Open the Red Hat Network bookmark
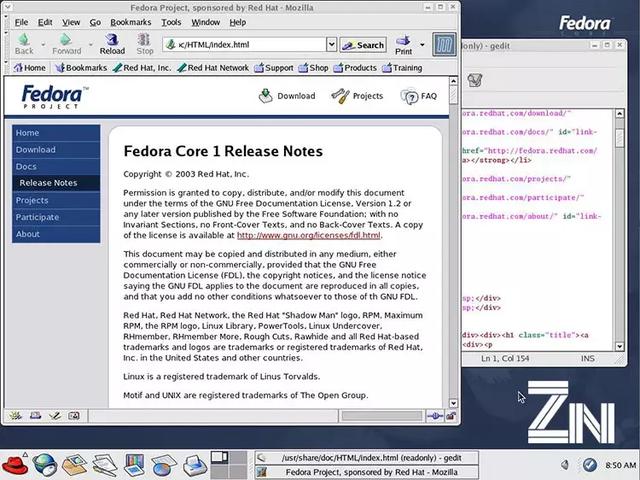640x480 pixels. [213, 68]
